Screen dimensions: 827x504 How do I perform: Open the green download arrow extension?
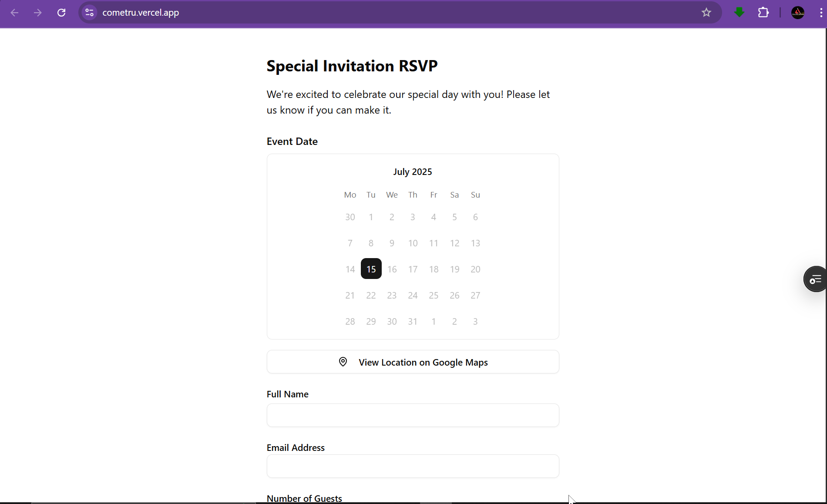[x=739, y=13]
